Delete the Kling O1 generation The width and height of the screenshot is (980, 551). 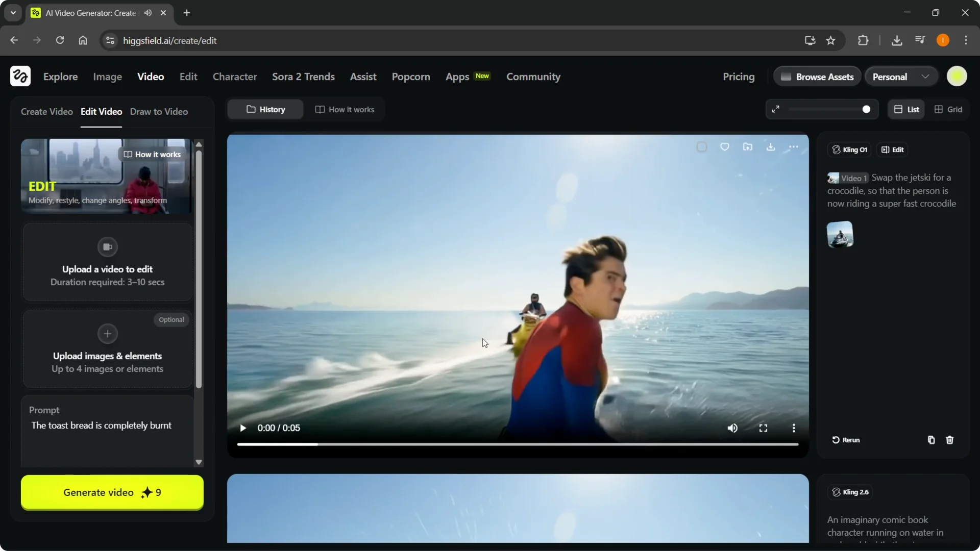[950, 440]
